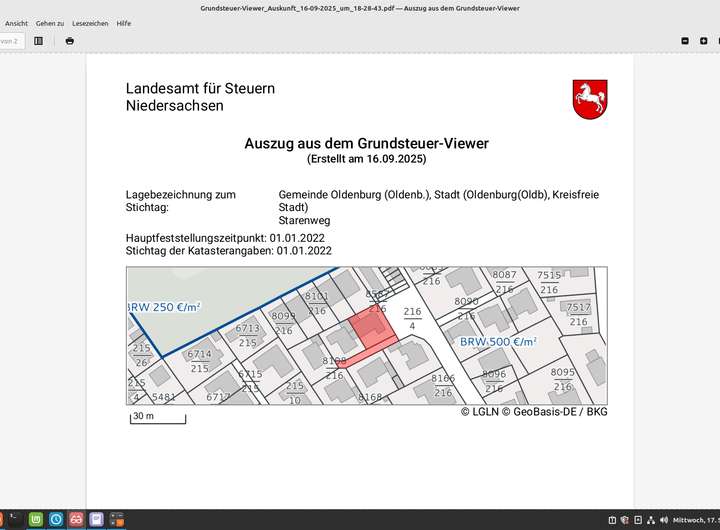Open the terminal from the taskbar
720x530 pixels.
(15, 520)
